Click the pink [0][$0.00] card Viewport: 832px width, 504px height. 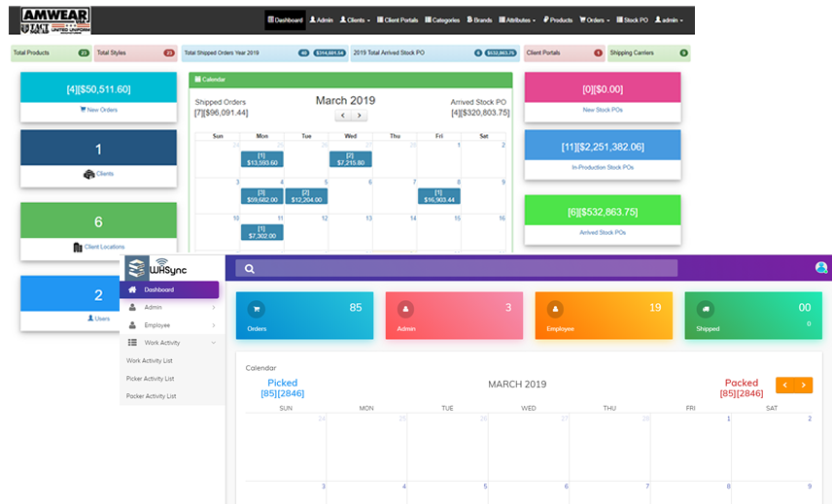click(603, 87)
